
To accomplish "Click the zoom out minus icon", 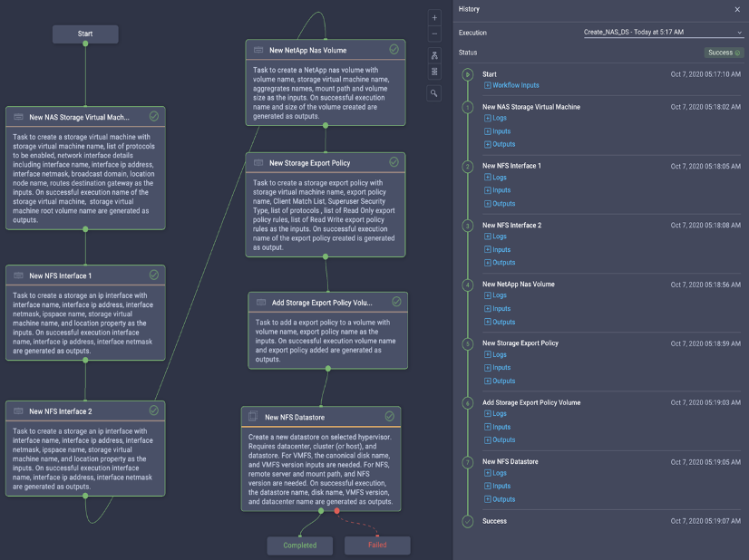I will point(434,34).
